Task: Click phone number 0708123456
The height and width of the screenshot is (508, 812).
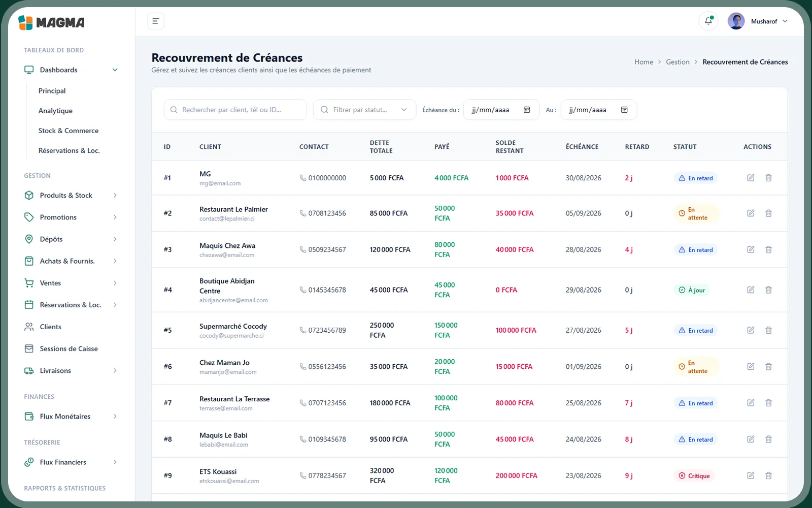Action: point(327,213)
